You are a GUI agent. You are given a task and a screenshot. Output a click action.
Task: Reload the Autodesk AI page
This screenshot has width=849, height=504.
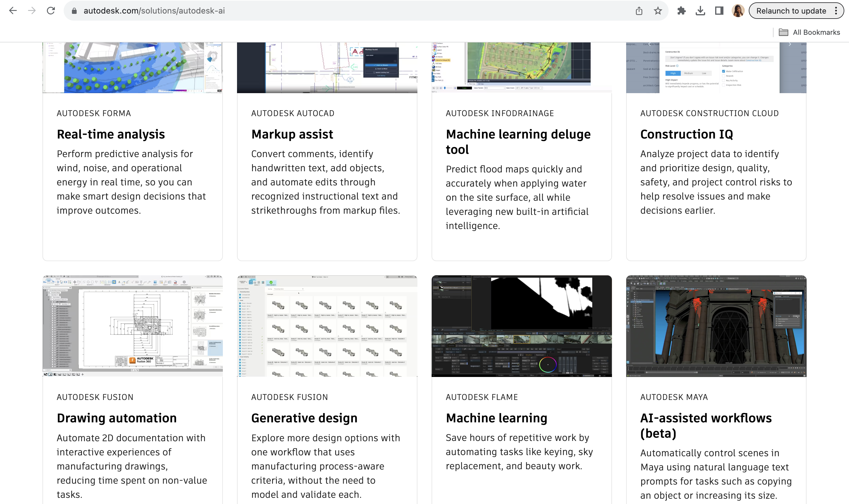coord(51,11)
